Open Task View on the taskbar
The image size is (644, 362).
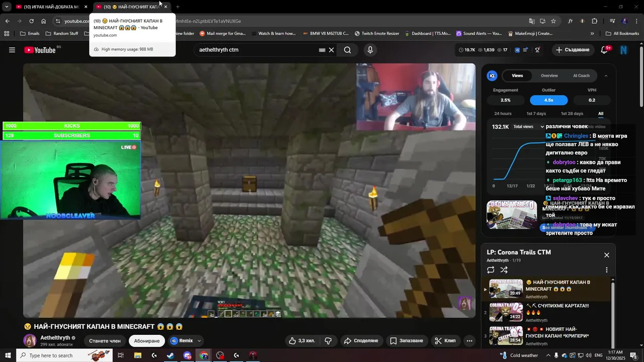[121, 355]
